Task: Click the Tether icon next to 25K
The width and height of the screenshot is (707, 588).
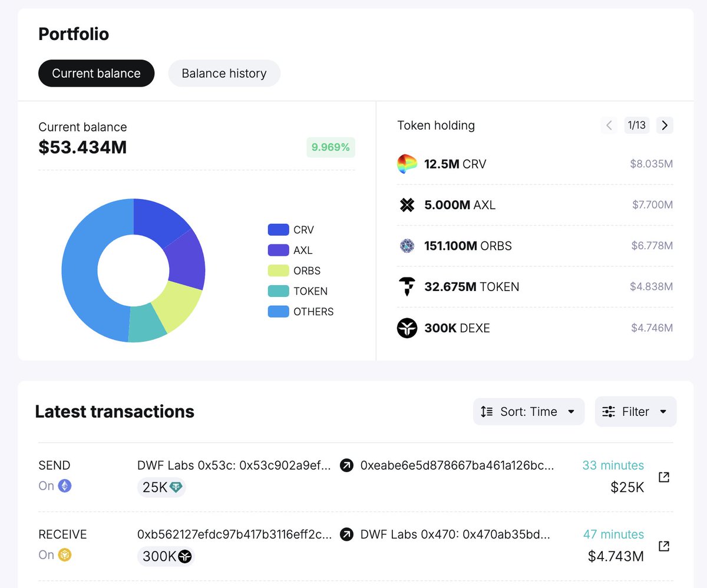Action: (x=176, y=487)
